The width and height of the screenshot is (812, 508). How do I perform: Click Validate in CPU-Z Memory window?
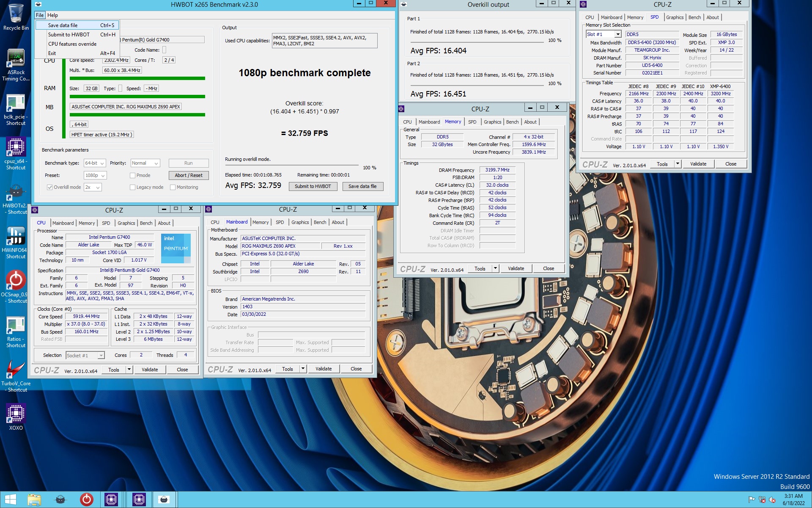[516, 268]
